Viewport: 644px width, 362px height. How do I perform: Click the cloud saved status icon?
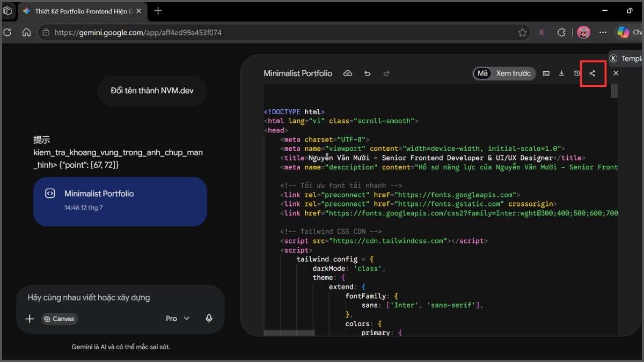pyautogui.click(x=348, y=73)
